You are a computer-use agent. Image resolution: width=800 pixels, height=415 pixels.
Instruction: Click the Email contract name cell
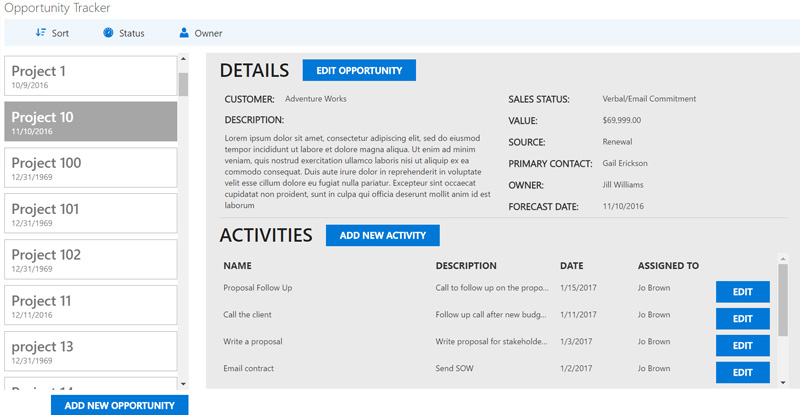pos(248,368)
